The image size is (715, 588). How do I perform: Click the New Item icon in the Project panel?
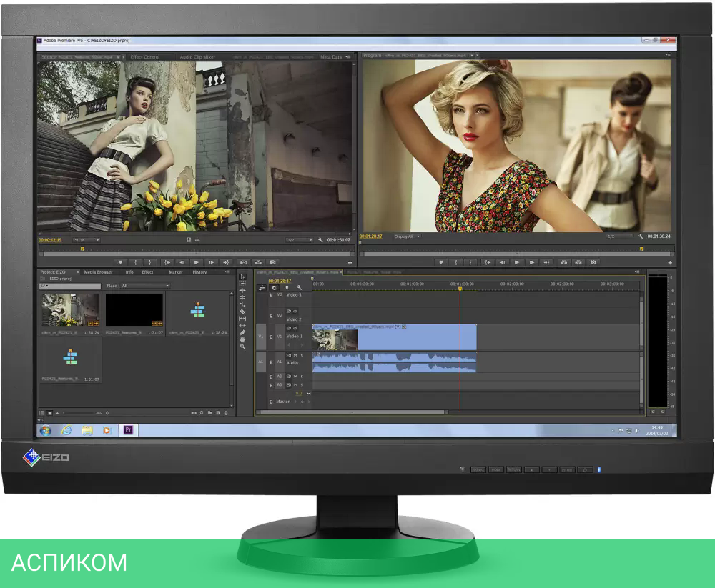pyautogui.click(x=218, y=412)
